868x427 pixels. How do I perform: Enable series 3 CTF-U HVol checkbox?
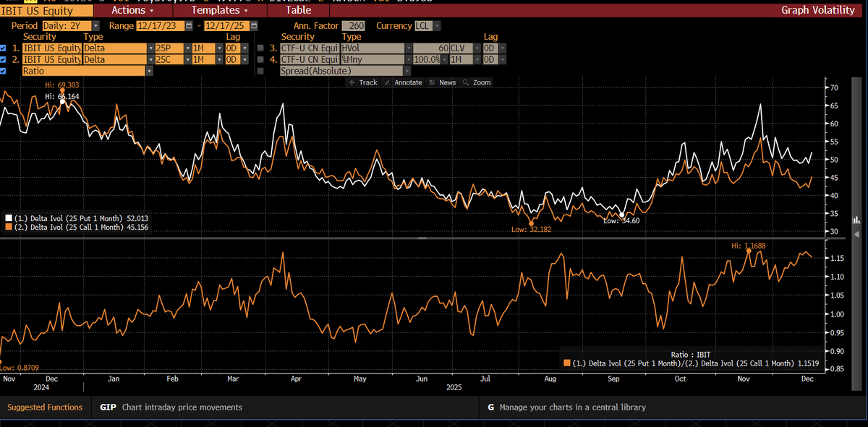pyautogui.click(x=260, y=48)
